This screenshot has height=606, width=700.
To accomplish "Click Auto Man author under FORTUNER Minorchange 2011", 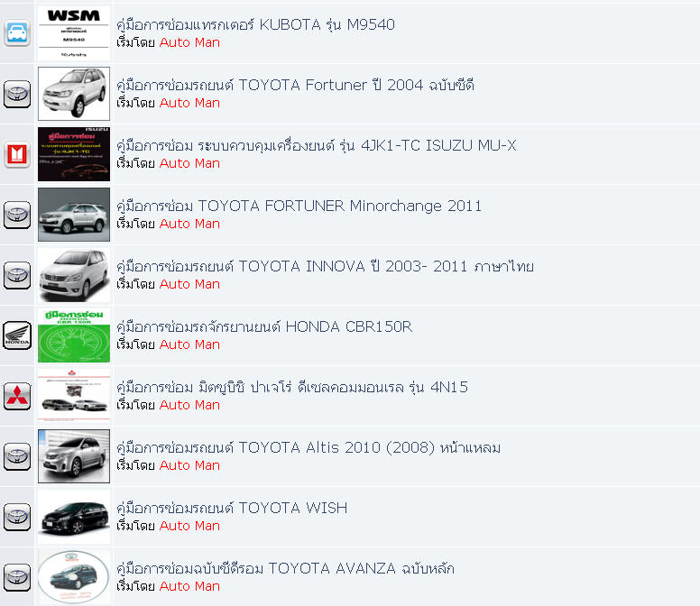I will pos(189,224).
